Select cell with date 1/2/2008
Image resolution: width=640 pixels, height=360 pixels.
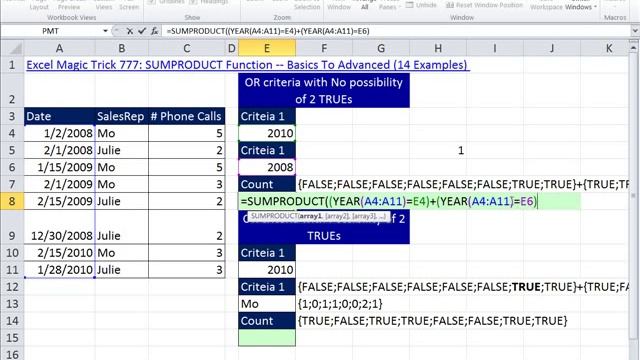60,133
